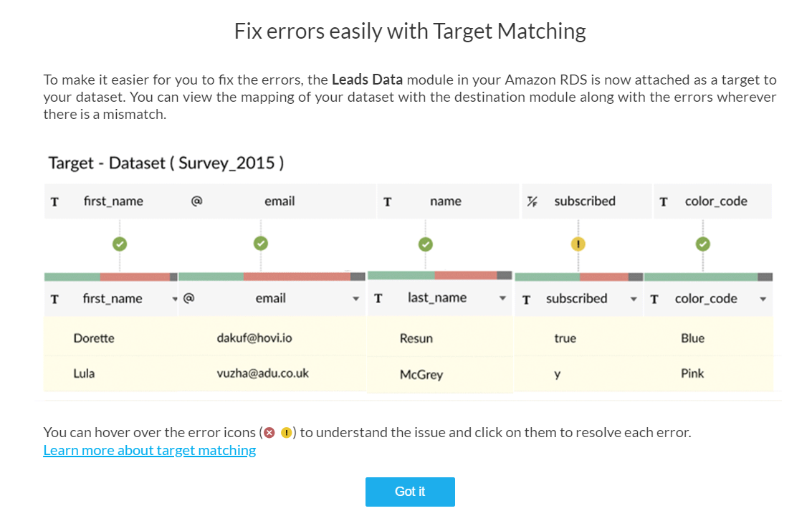Open the first_name column dropdown arrow
This screenshot has width=812, height=521.
click(x=175, y=300)
